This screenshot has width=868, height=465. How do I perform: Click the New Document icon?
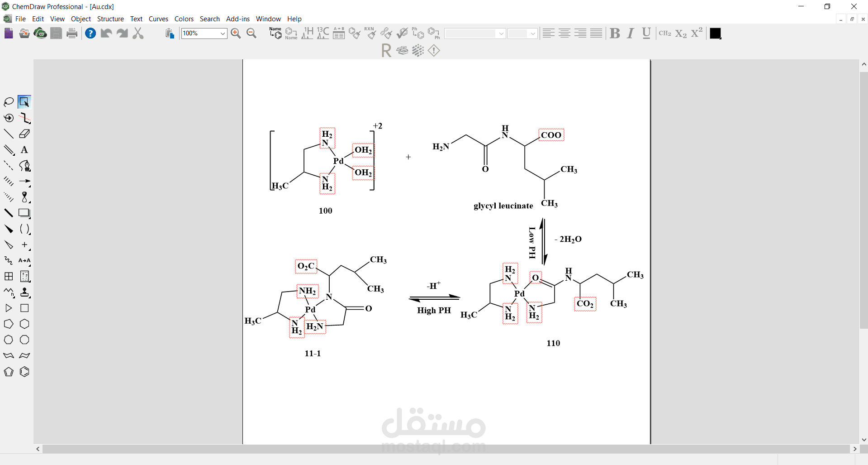pyautogui.click(x=9, y=33)
